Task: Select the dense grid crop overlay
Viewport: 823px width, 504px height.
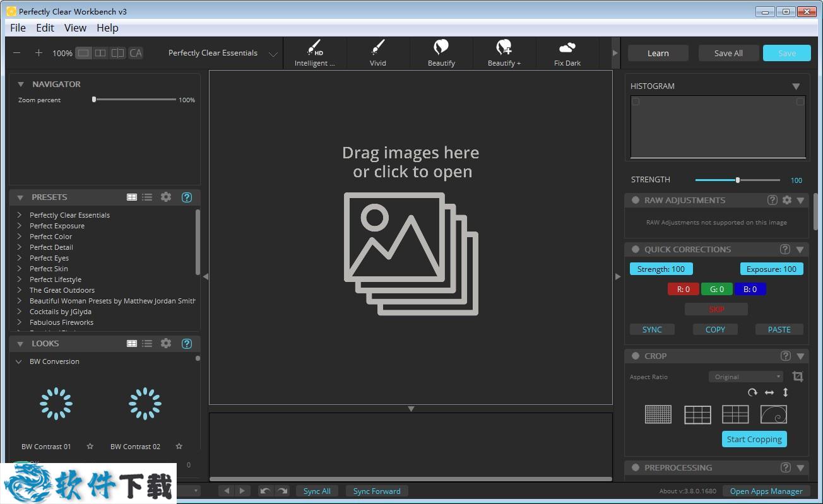Action: [x=658, y=414]
